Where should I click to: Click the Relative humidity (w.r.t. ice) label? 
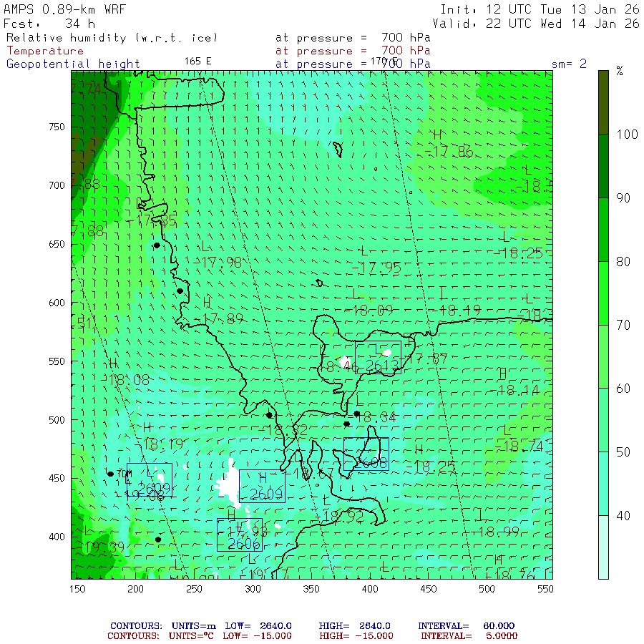click(x=112, y=38)
